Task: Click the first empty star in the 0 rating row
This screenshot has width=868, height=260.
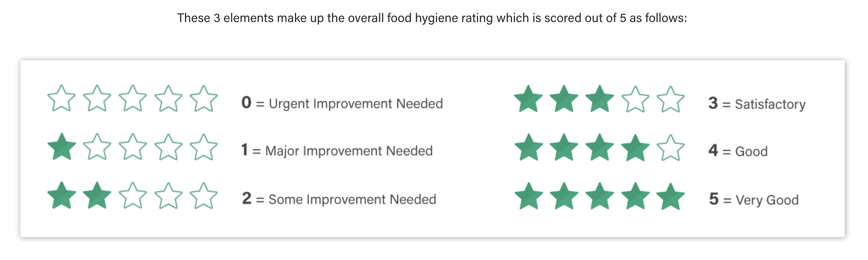Action: [61, 98]
